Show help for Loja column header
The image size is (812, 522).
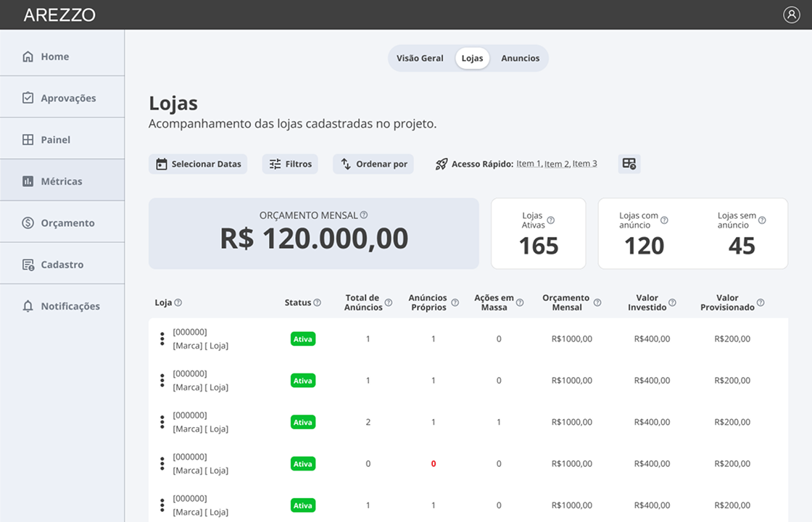click(x=178, y=302)
